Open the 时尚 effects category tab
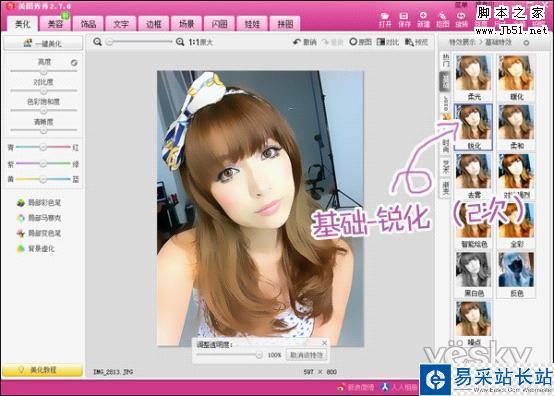This screenshot has width=554, height=396. point(446,146)
